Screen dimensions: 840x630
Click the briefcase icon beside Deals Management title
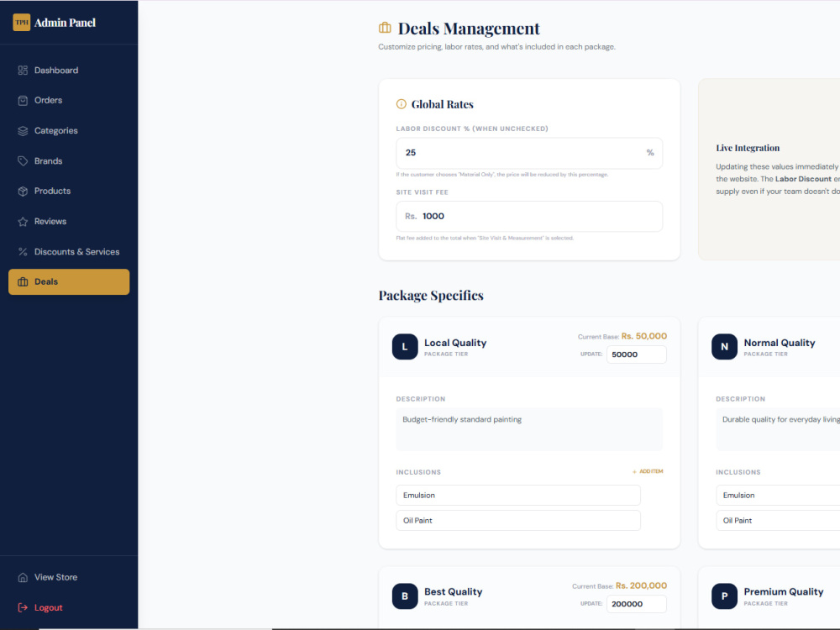385,28
